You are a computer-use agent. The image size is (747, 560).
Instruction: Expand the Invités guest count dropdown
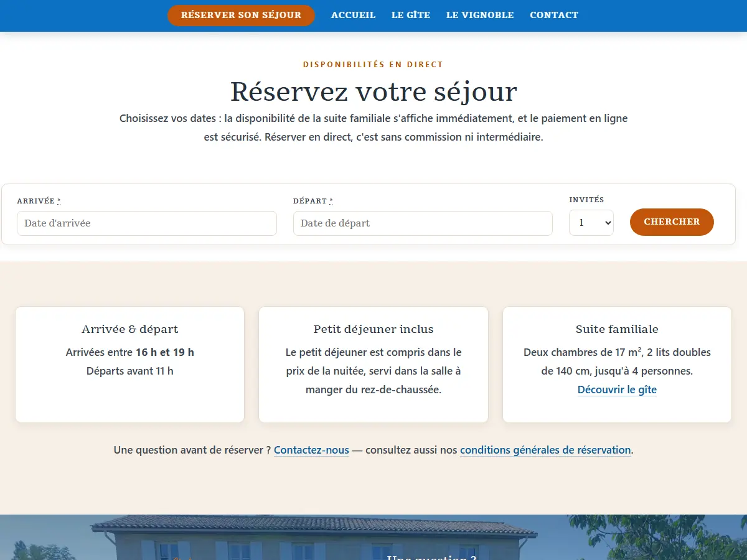591,223
